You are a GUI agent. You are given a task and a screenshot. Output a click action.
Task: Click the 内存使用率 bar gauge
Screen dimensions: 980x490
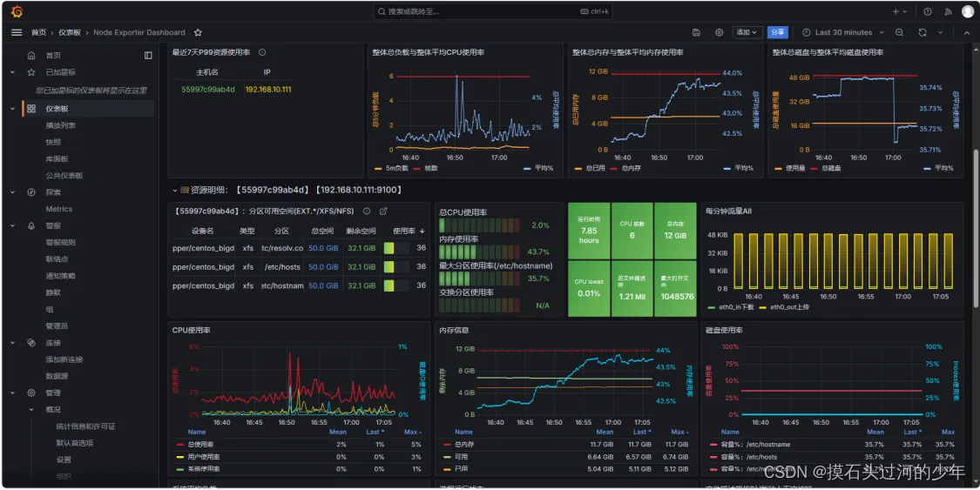[x=479, y=252]
